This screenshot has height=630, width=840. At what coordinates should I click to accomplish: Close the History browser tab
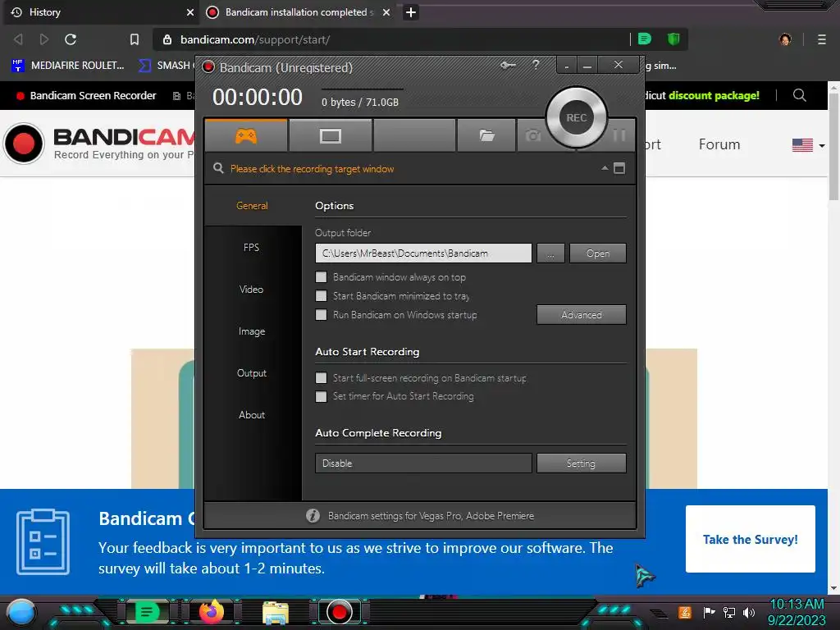click(189, 12)
